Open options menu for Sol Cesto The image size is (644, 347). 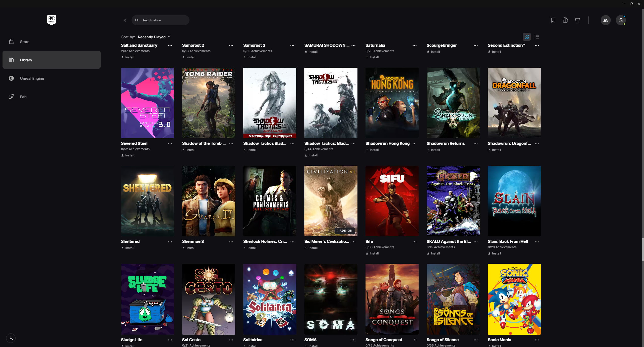pos(231,340)
